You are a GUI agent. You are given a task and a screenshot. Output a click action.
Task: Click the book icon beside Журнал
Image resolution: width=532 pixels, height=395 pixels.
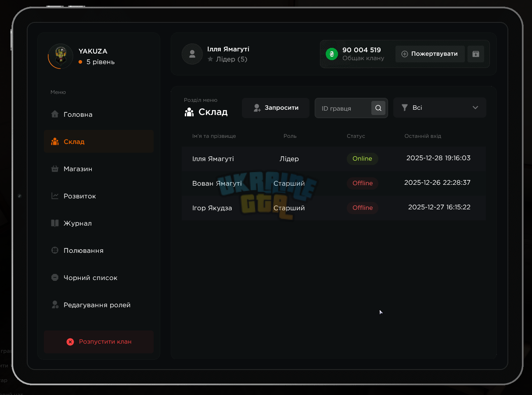pyautogui.click(x=55, y=223)
